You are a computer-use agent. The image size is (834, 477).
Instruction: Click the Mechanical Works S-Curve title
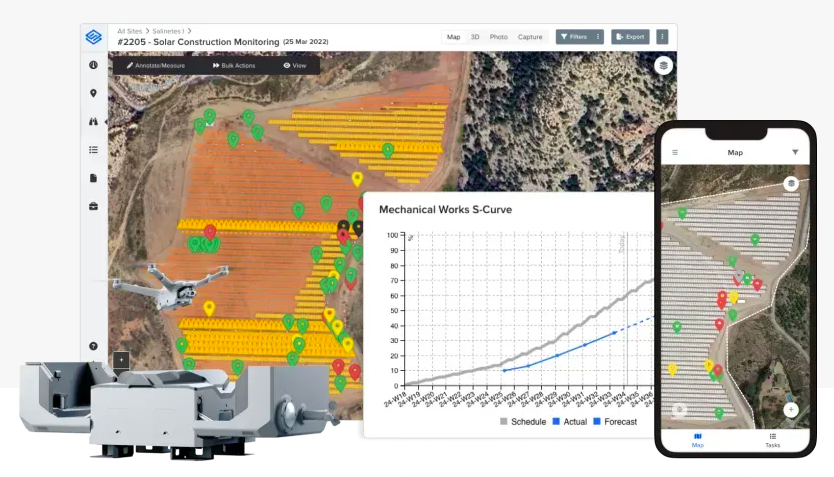445,210
